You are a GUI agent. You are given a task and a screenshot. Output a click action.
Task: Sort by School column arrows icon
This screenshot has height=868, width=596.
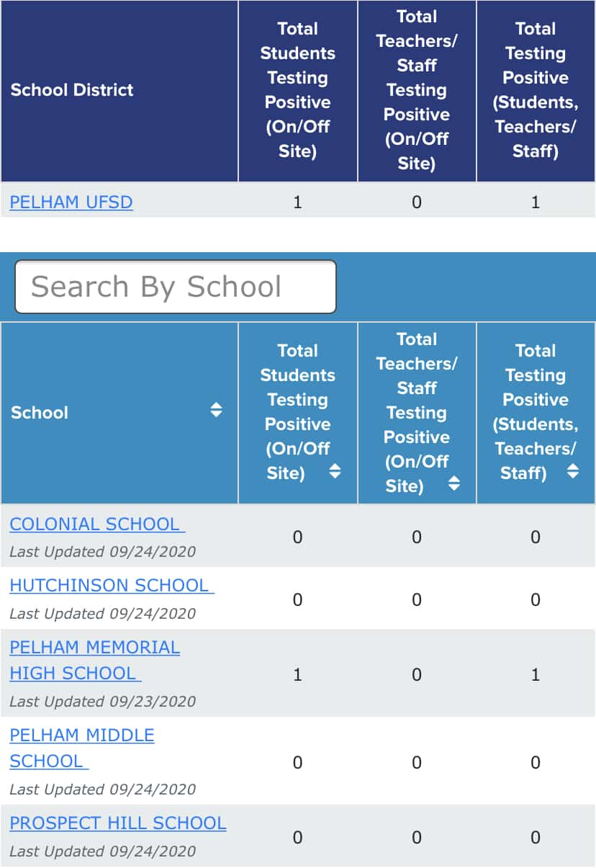click(216, 411)
